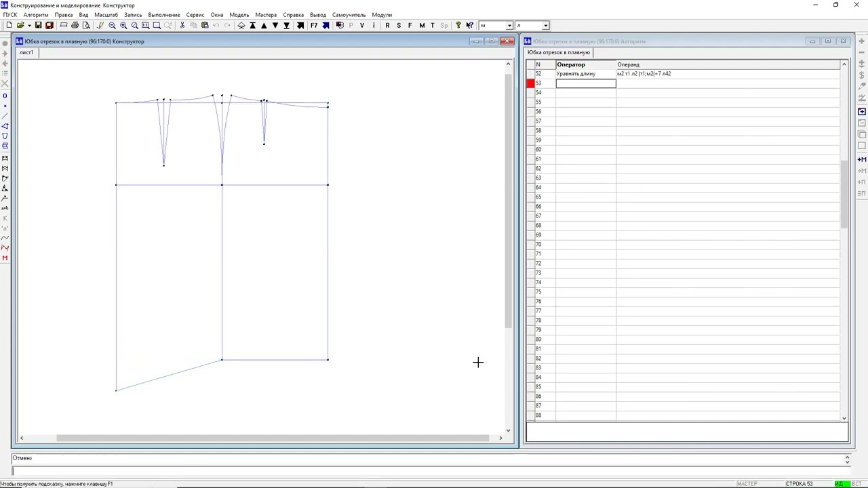Click operator cell 'Уравнять длину' in row 52
868x488 pixels.
(x=586, y=74)
